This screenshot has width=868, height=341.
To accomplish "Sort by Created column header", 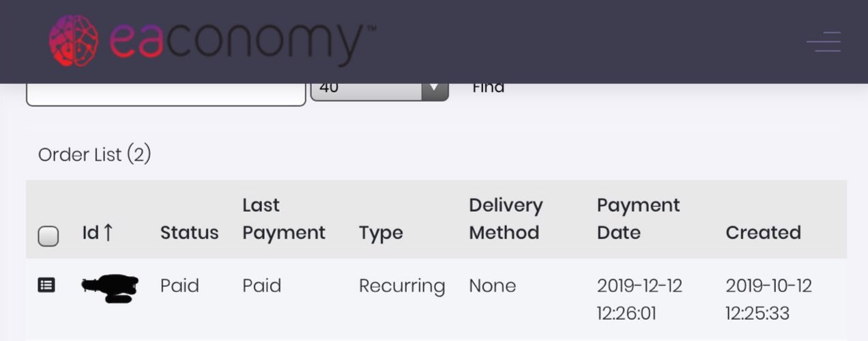I will pyautogui.click(x=763, y=232).
